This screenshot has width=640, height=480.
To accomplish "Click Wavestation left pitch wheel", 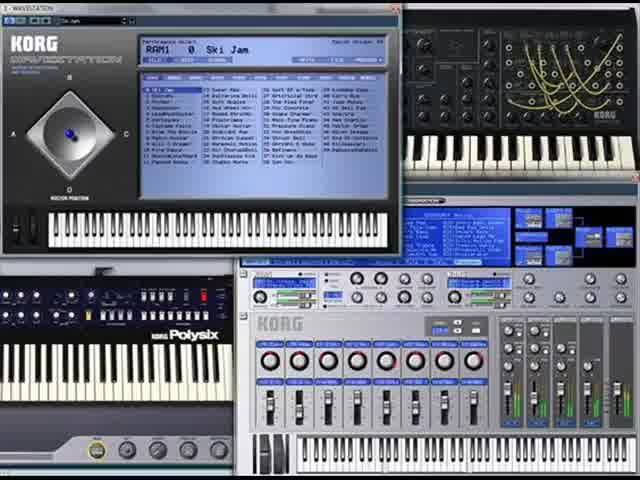I will [16, 228].
